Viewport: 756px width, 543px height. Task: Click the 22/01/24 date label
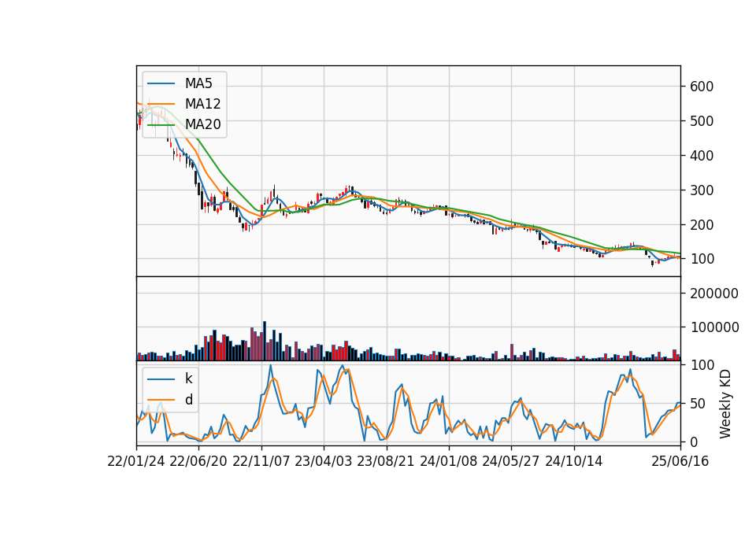(x=136, y=462)
